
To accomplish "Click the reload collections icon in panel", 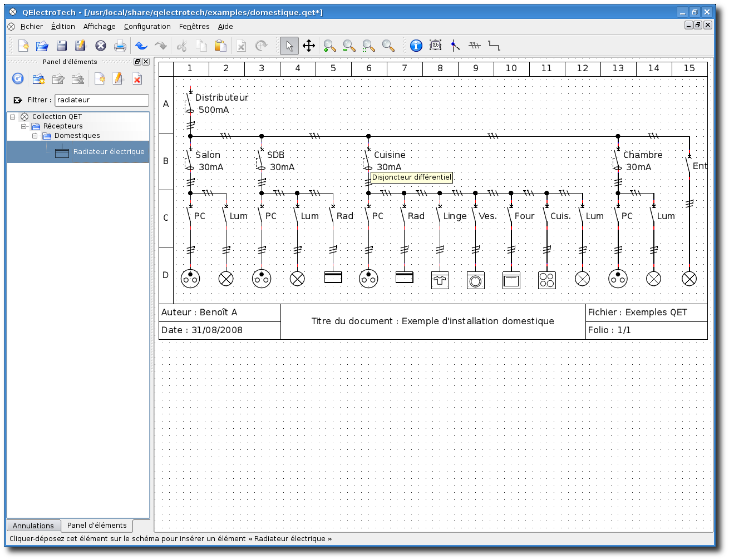I will [x=18, y=79].
